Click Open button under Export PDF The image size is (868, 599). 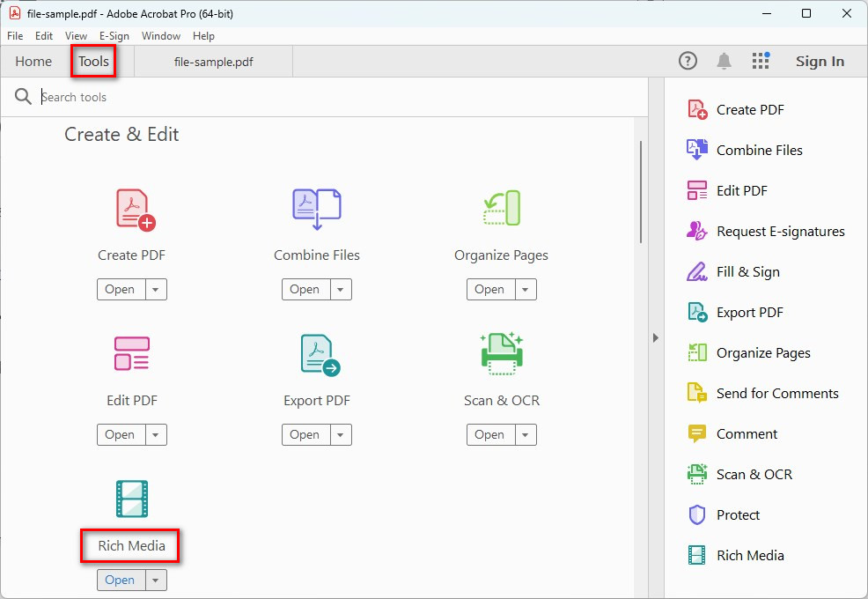(x=305, y=435)
